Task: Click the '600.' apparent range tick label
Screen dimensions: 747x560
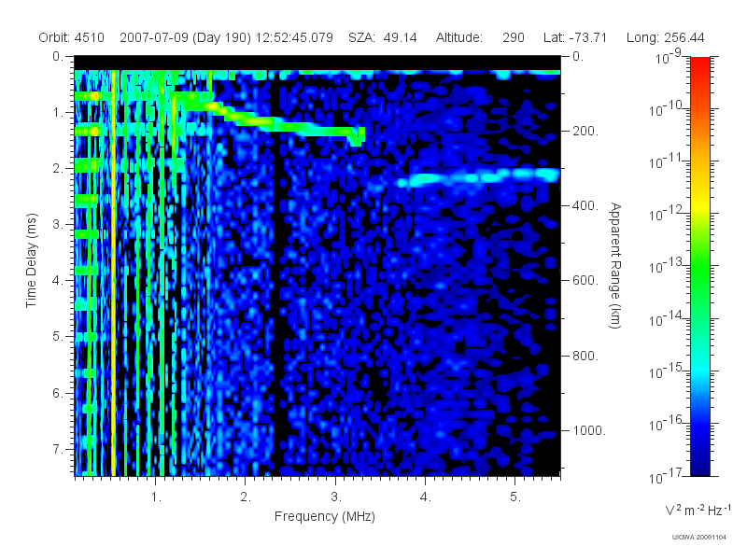Action: [585, 281]
